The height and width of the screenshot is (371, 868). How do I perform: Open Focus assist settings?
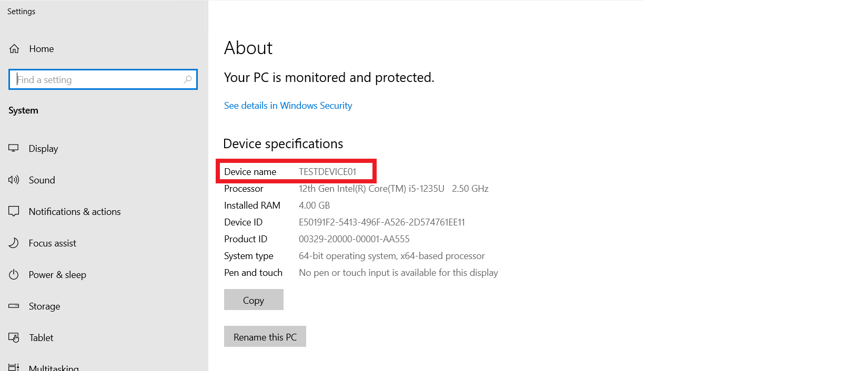52,243
